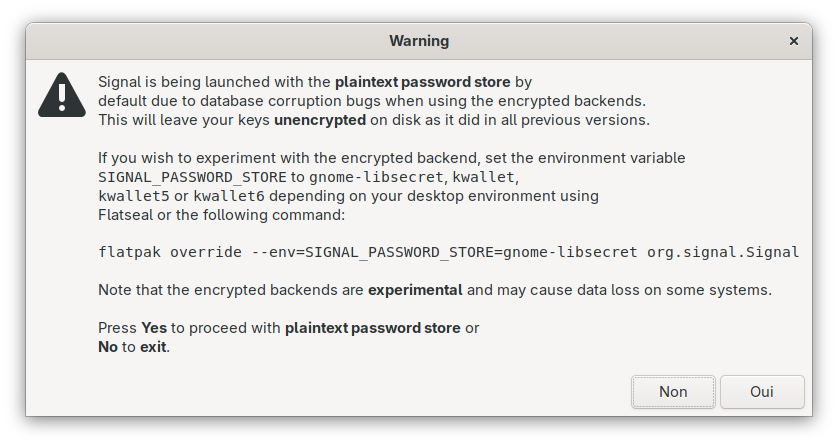The width and height of the screenshot is (838, 445).
Task: Choose Non to exit Signal
Action: point(673,392)
